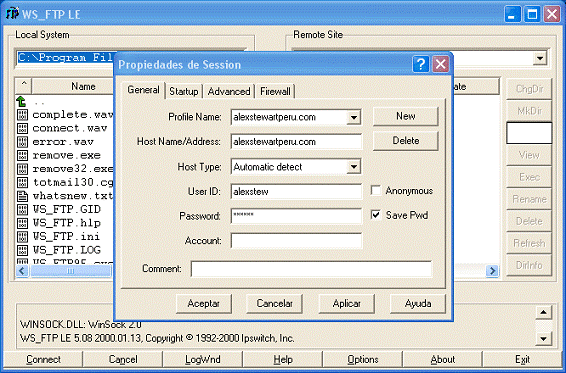Image resolution: width=566 pixels, height=373 pixels.
Task: Click the Connect button at bottom
Action: click(x=43, y=360)
